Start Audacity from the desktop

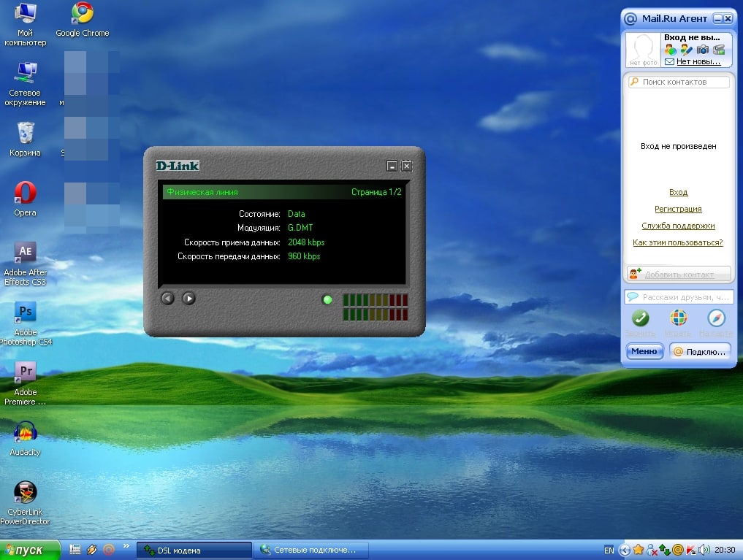pos(25,438)
